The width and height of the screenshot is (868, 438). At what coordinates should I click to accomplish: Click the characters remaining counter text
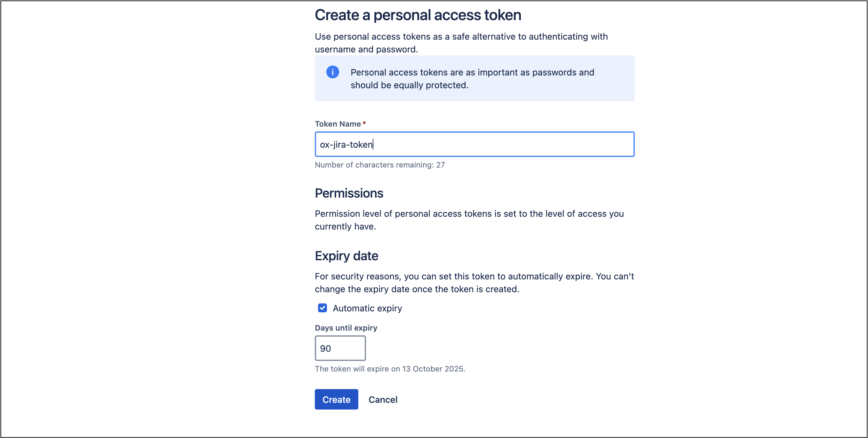[x=380, y=165]
